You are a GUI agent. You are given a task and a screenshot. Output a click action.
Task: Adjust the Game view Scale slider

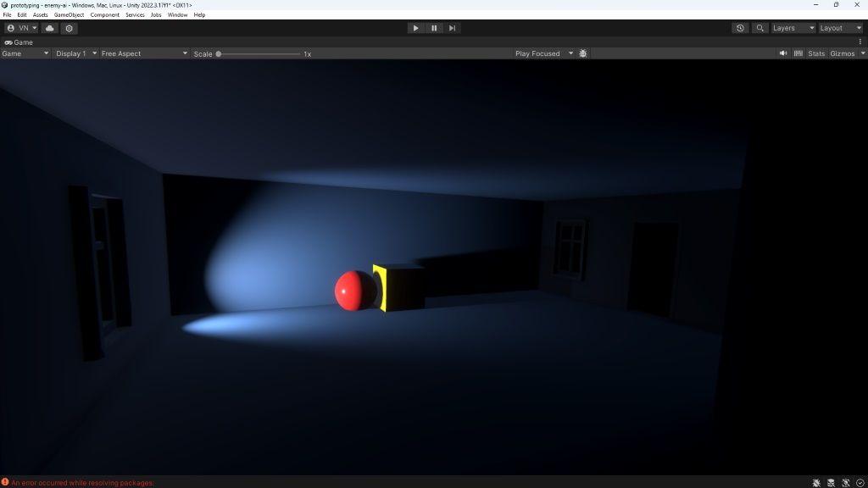[219, 53]
